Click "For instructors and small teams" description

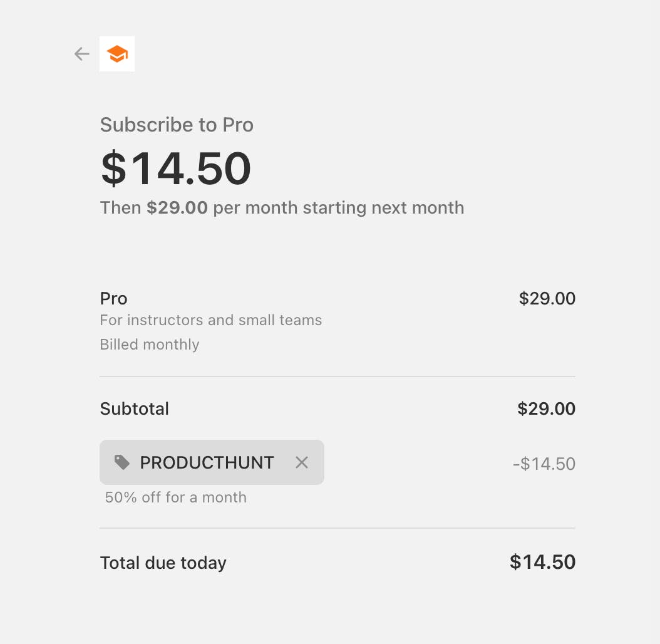(211, 320)
